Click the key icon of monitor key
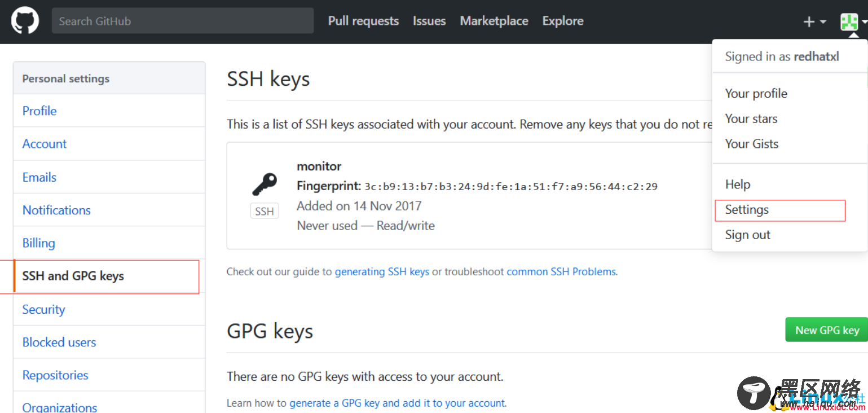Image resolution: width=868 pixels, height=413 pixels. point(264,184)
